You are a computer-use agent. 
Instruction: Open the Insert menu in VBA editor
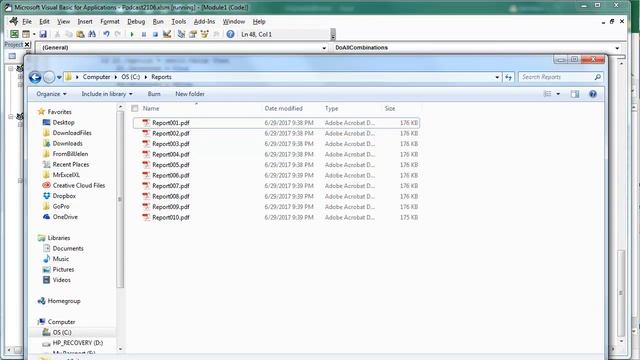(85, 21)
